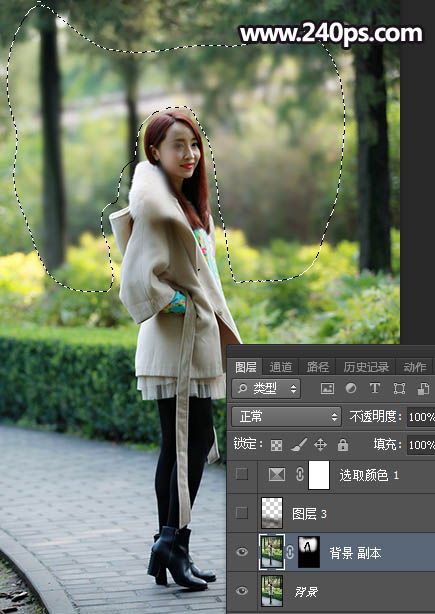Filter layers by adjustment layer icon
Screen dimensions: 435x614
[x=351, y=388]
